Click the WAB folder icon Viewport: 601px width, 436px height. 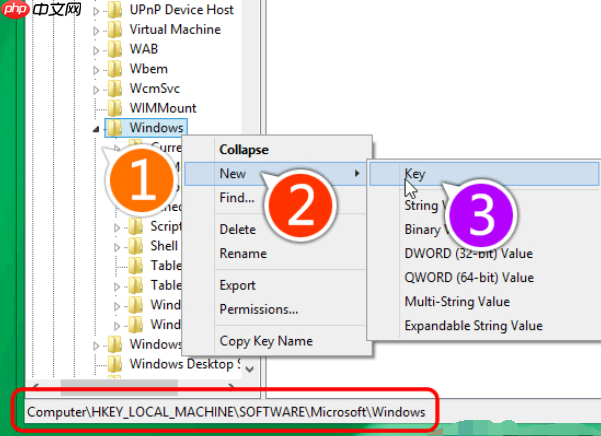point(115,49)
